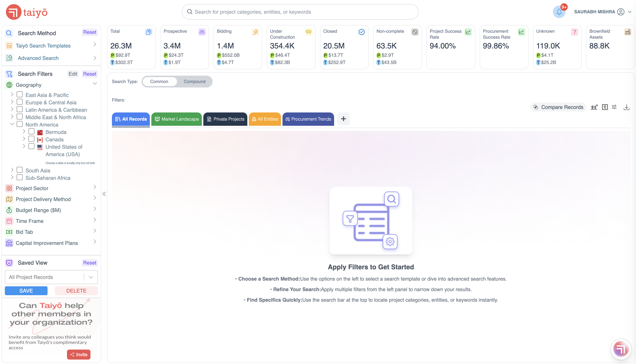Image resolution: width=636 pixels, height=364 pixels.
Task: Click the download icon near Compare Records
Action: [x=626, y=107]
